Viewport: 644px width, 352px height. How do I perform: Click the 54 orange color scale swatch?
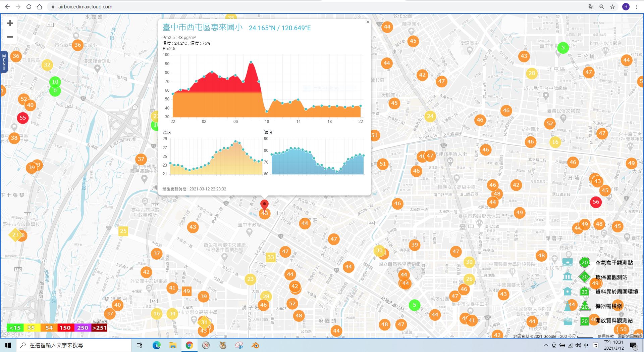pyautogui.click(x=49, y=328)
